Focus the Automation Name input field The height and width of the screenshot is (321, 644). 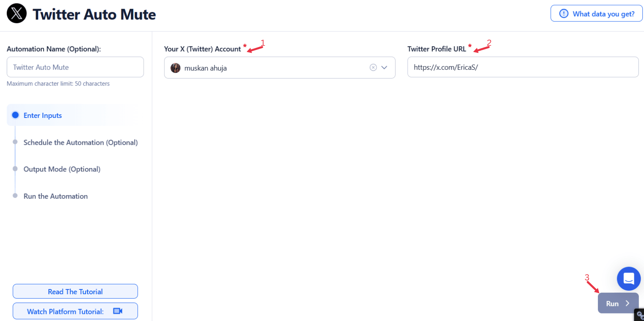tap(75, 67)
